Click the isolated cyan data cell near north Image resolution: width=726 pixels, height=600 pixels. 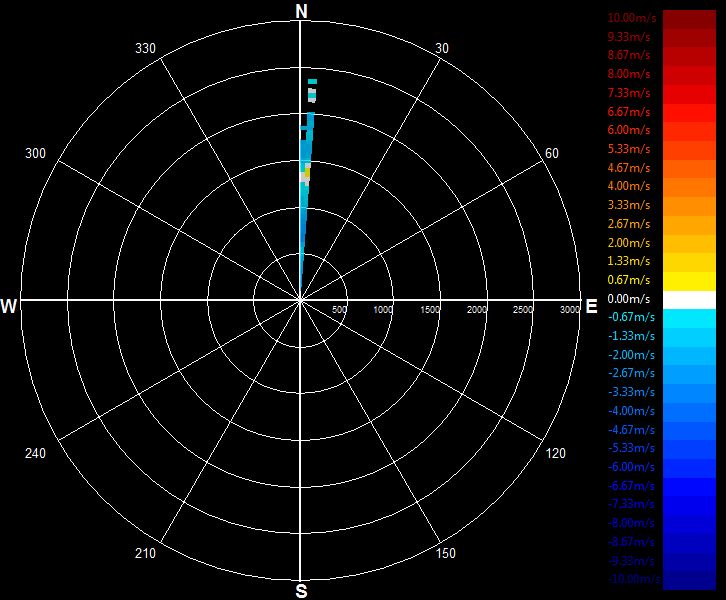coord(313,81)
